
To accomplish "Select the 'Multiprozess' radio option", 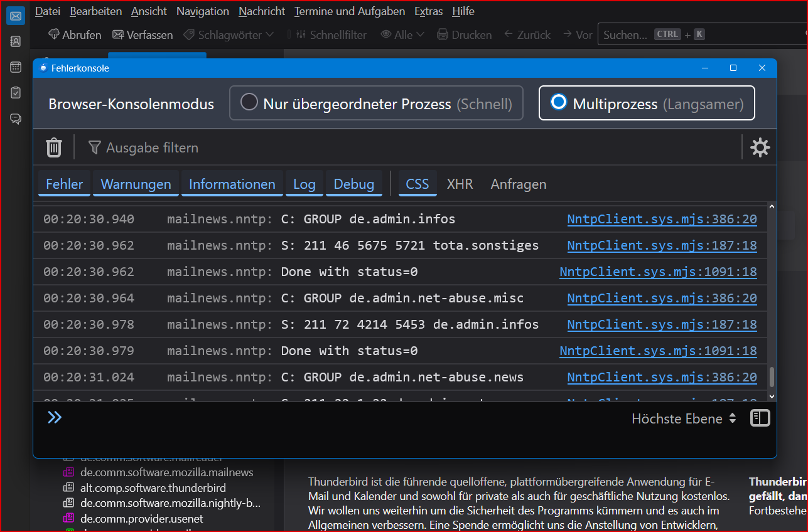I will [559, 102].
